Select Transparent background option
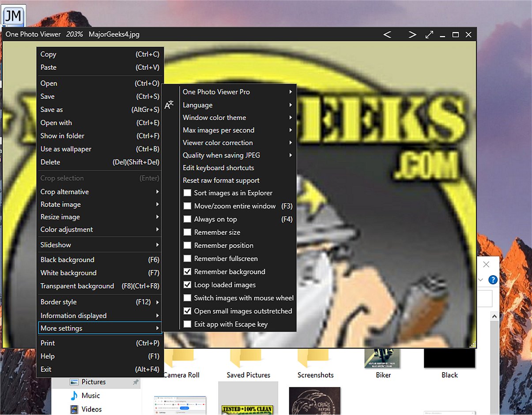532x415 pixels. 100,286
